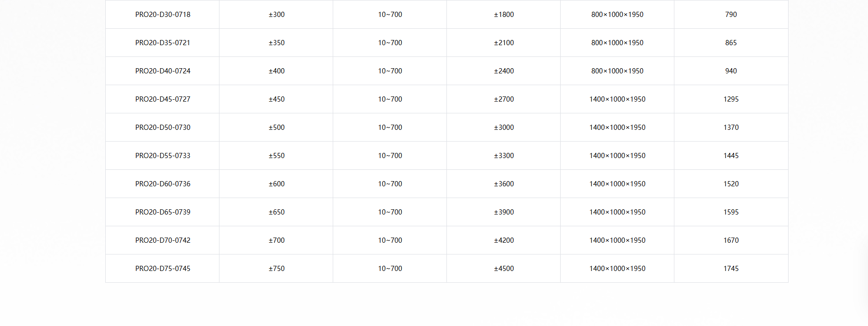Click the PRO20-D55-0733 model name
The width and height of the screenshot is (868, 326).
(x=163, y=156)
